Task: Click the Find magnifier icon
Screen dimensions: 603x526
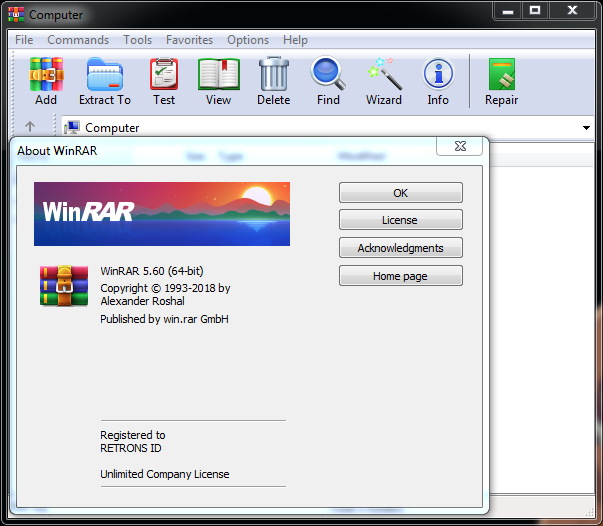Action: 328,73
